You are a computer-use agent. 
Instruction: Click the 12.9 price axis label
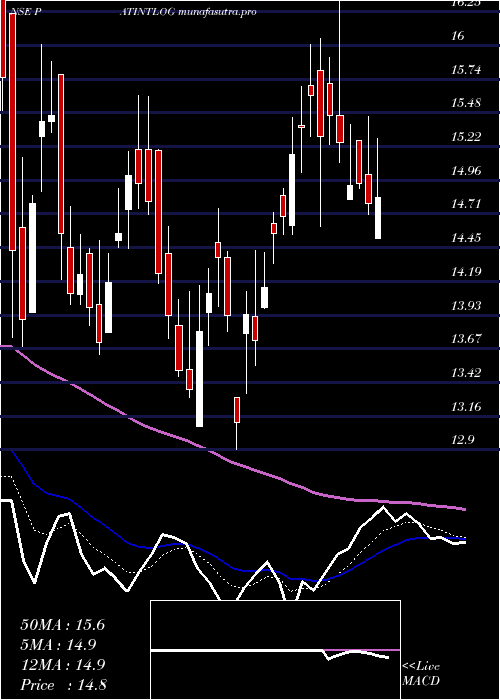462,440
